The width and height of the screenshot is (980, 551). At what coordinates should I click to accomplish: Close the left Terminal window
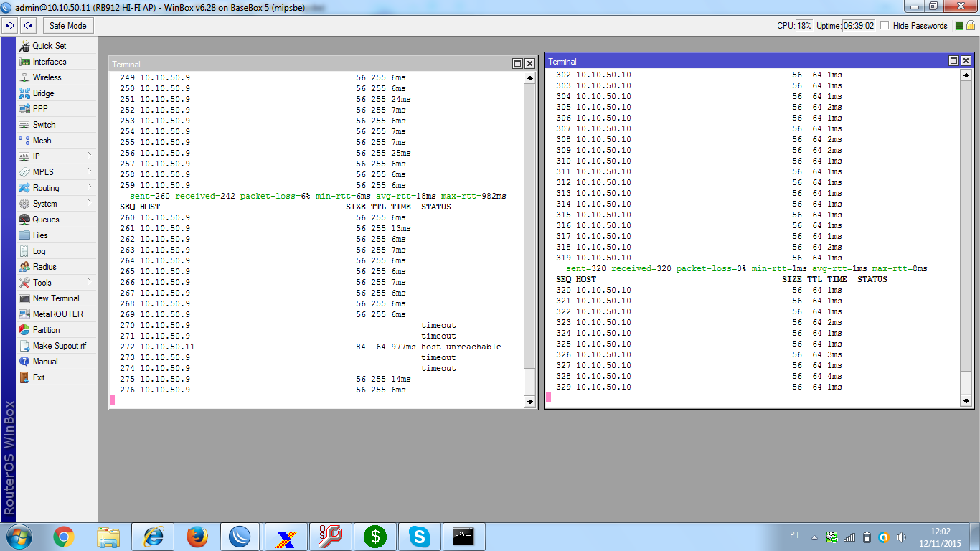(x=529, y=64)
